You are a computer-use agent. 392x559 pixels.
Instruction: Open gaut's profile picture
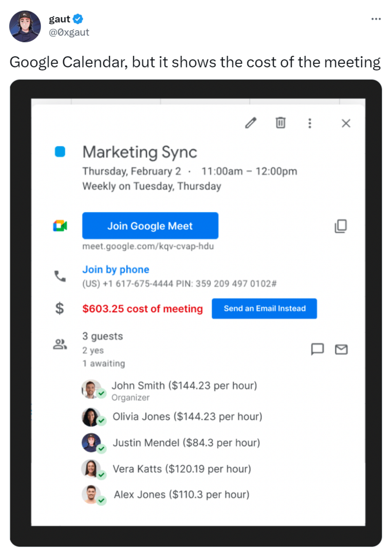coord(25,26)
